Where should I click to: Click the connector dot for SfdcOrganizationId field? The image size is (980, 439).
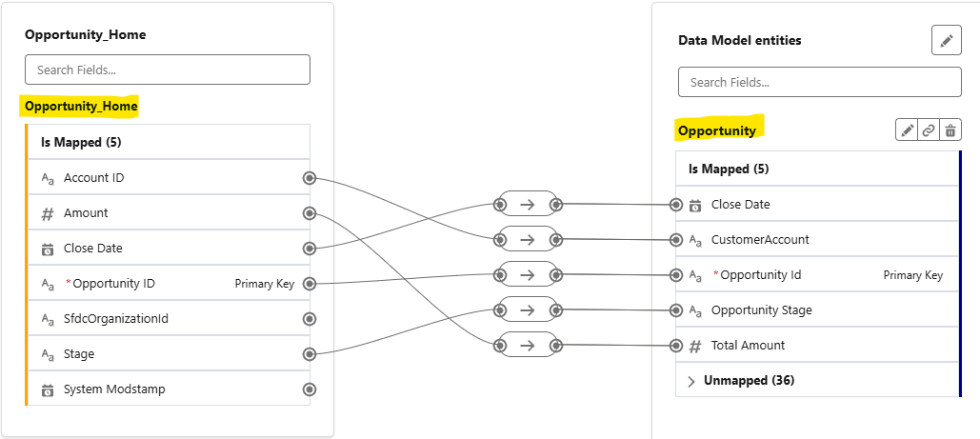pos(309,319)
